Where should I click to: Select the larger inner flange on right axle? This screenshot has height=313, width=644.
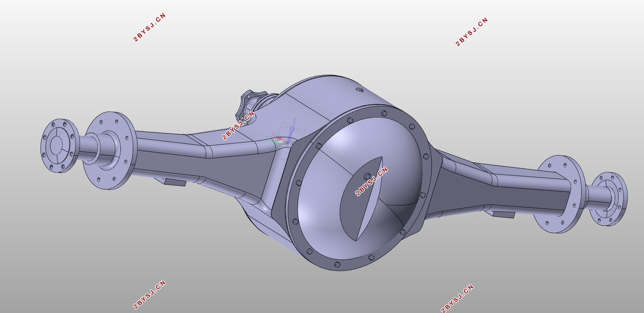click(559, 194)
